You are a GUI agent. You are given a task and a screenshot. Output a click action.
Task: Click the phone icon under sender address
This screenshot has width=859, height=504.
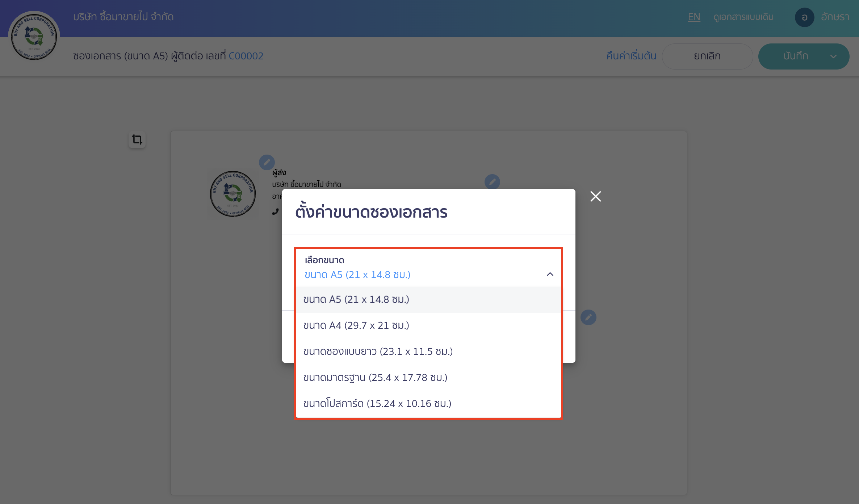[275, 211]
